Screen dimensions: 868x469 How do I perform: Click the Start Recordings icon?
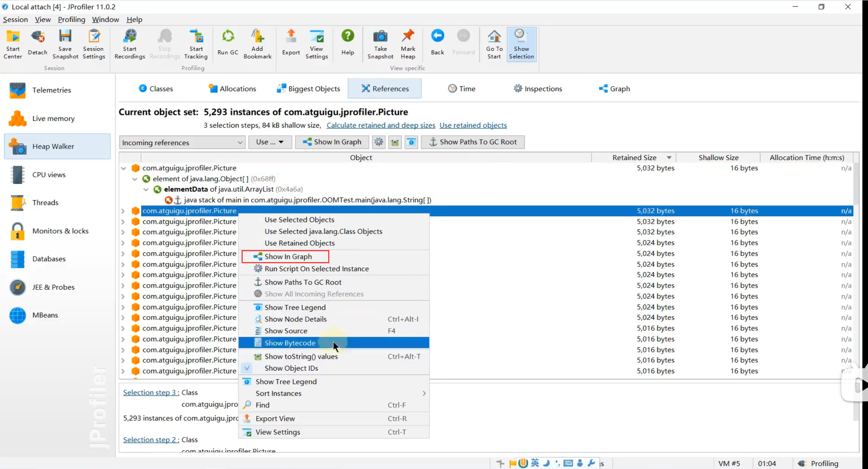[x=130, y=44]
